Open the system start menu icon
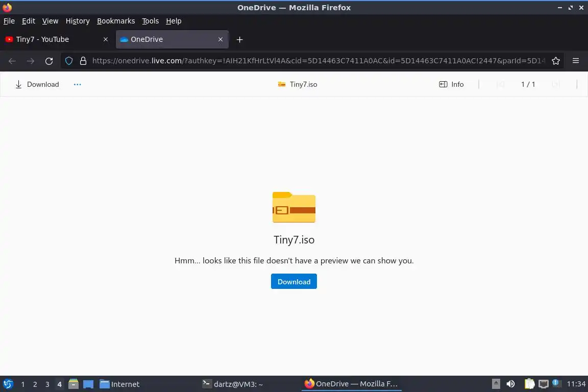Viewport: 588px width, 392px height. pos(8,384)
